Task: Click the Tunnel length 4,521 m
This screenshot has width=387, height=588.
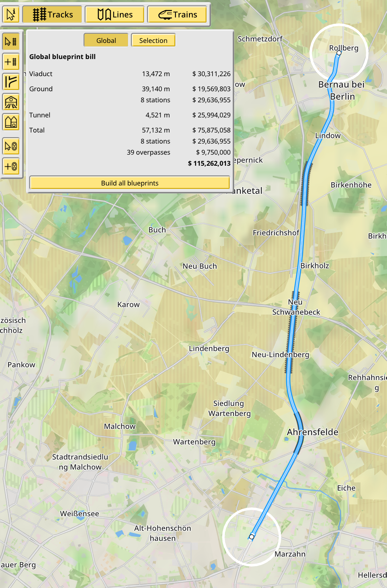Action: click(x=158, y=115)
